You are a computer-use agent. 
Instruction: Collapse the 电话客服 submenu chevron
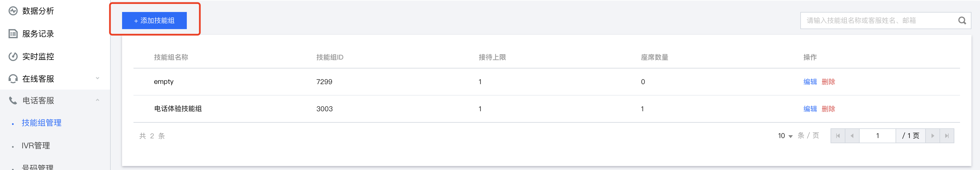(98, 100)
